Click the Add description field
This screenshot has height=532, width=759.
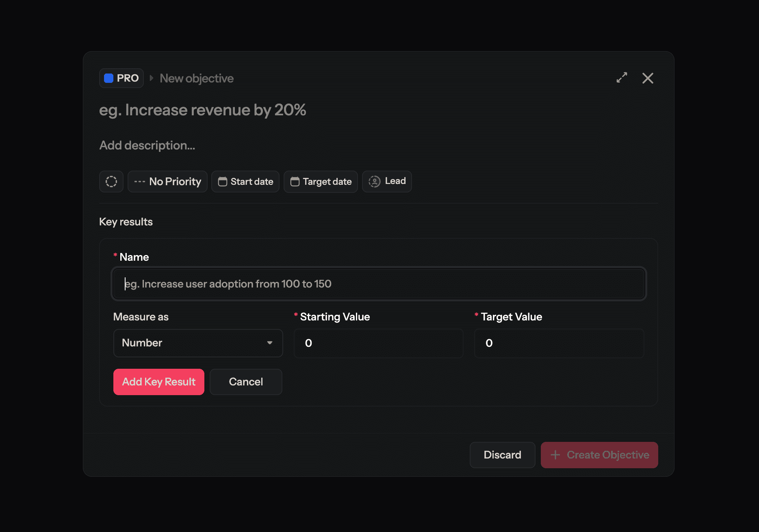147,145
